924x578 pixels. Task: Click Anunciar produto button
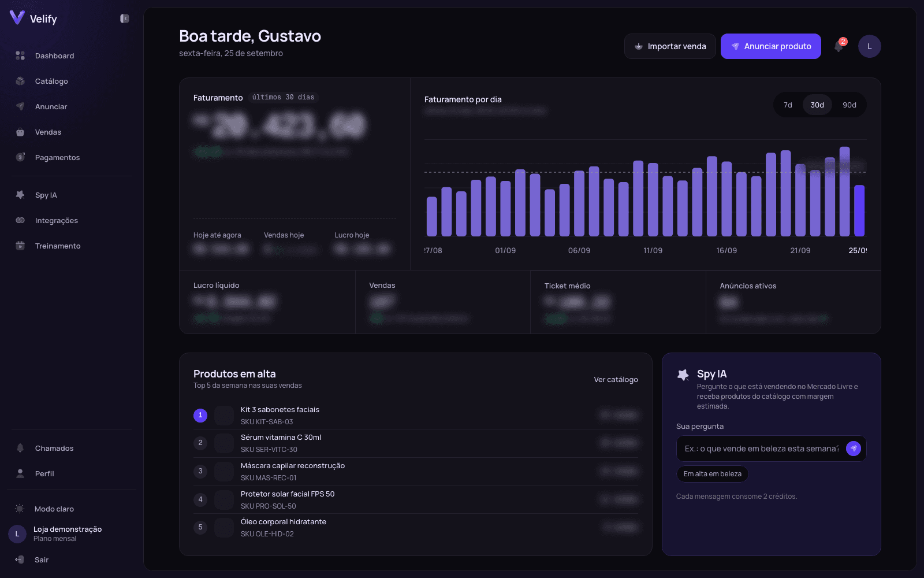[771, 46]
